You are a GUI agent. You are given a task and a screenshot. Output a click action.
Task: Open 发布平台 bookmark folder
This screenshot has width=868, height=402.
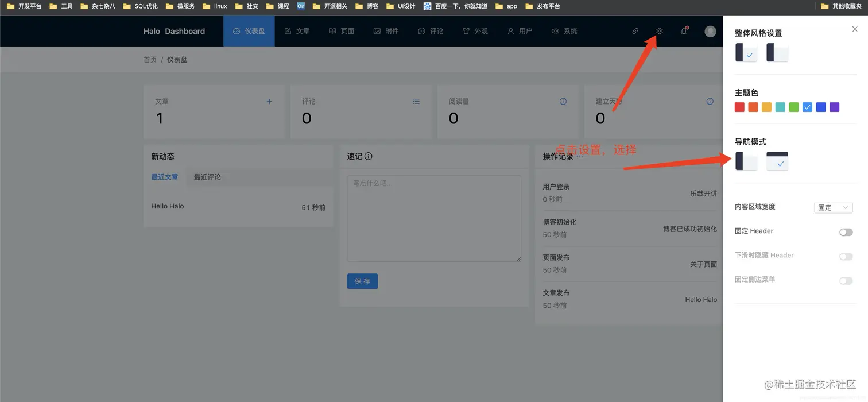tap(542, 6)
